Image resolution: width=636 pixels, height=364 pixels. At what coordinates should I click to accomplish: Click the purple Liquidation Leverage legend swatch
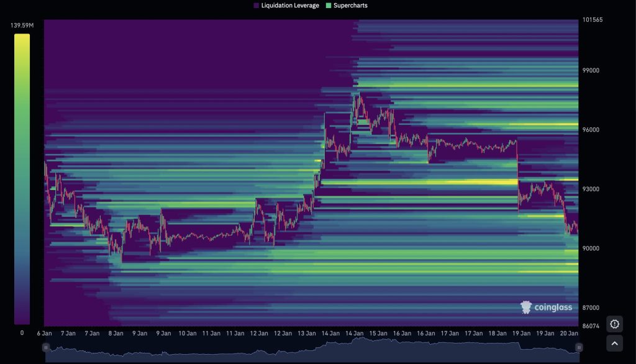(257, 5)
